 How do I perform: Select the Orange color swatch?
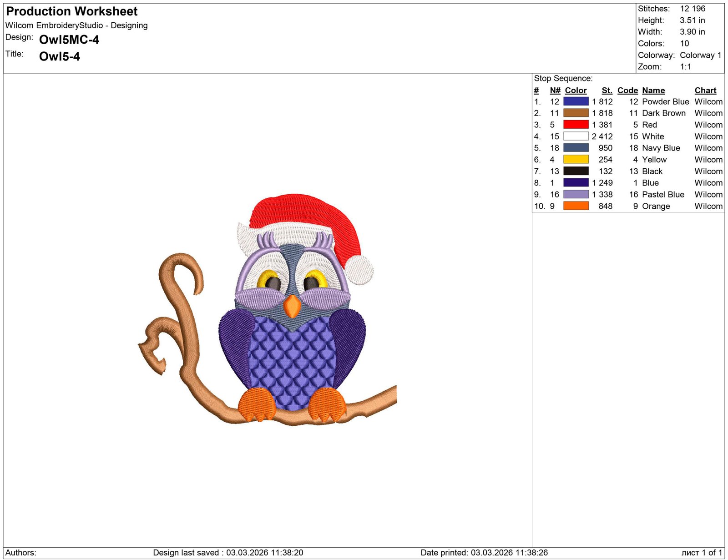(x=576, y=206)
